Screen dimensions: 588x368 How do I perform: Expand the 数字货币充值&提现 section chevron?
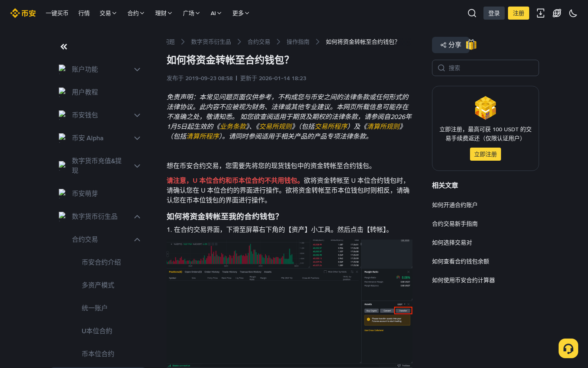click(x=137, y=166)
